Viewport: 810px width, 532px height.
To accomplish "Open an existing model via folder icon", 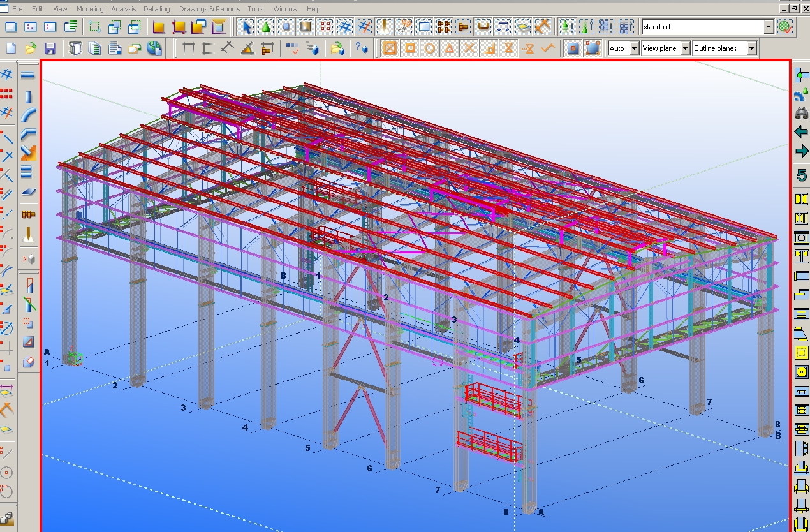I will (x=30, y=48).
